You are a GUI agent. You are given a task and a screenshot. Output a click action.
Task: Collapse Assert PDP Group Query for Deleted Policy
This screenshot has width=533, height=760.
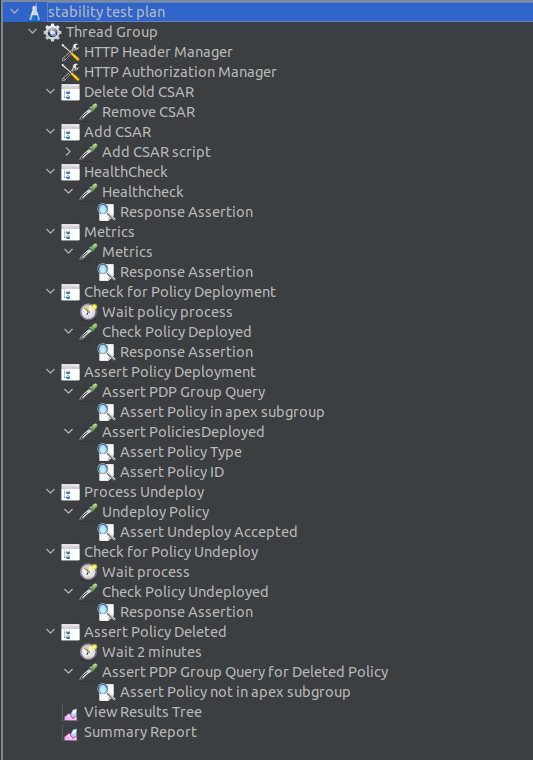(x=68, y=671)
